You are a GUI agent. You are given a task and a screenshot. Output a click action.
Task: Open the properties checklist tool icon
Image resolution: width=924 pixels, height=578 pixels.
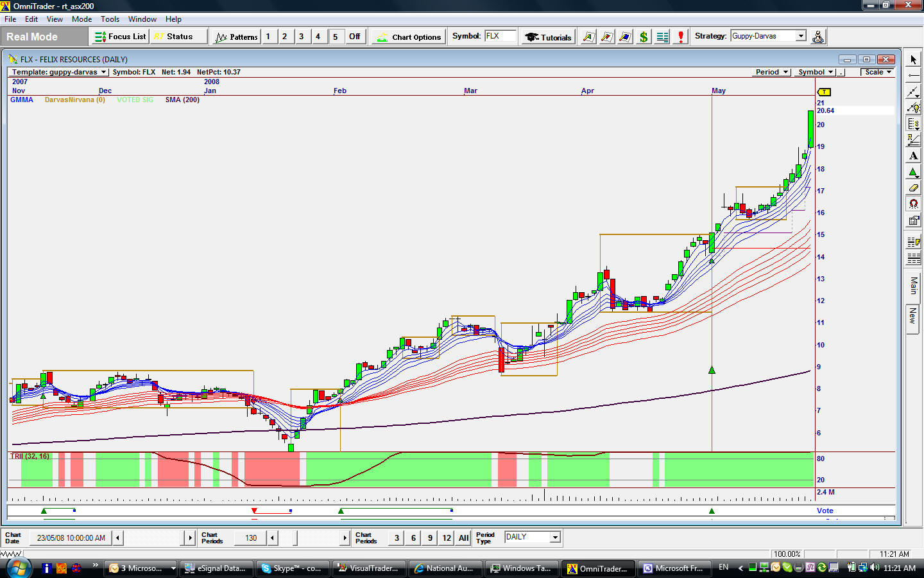click(913, 220)
